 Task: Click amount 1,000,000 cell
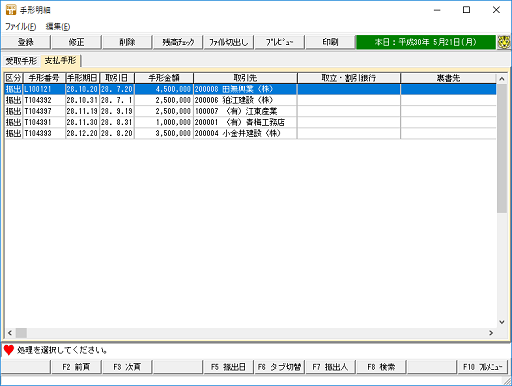[x=164, y=122]
